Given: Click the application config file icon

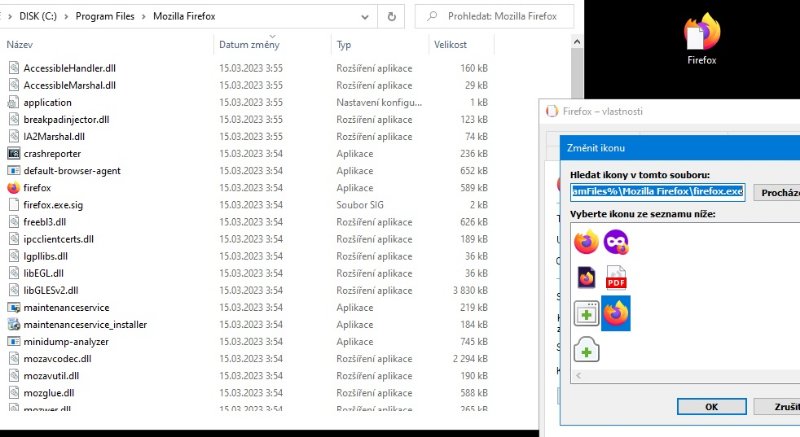Looking at the screenshot, I should click(14, 102).
